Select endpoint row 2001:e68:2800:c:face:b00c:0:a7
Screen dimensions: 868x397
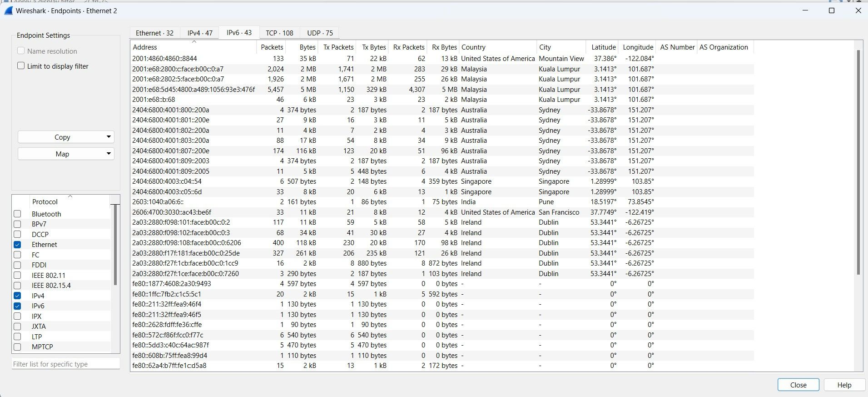(442, 69)
